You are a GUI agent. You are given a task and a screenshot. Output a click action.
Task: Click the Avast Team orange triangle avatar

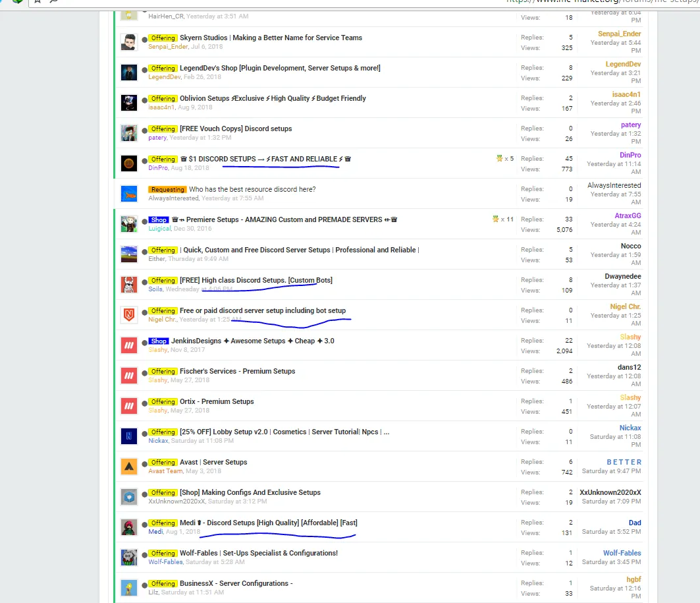pyautogui.click(x=129, y=467)
